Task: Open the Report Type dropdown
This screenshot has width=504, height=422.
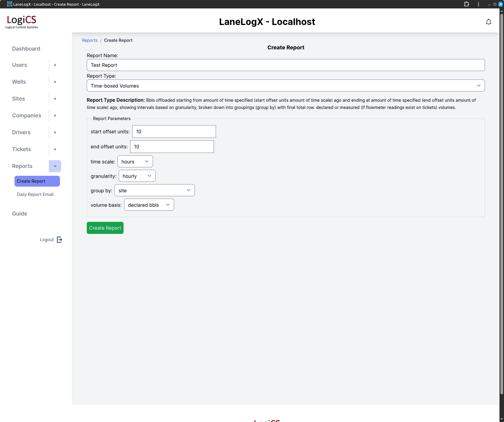Action: pos(285,86)
